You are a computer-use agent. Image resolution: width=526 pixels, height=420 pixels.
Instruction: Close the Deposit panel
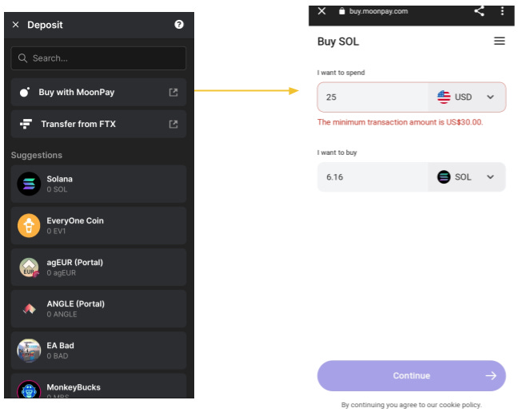click(x=15, y=25)
